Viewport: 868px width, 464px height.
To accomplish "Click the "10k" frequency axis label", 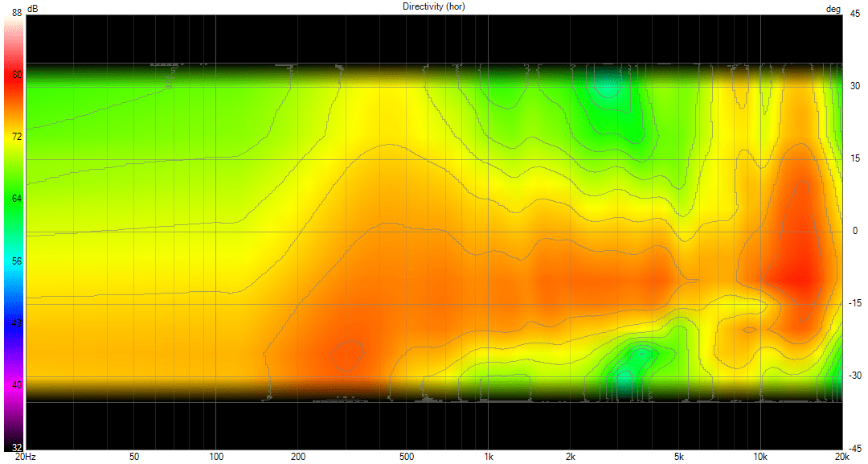I will pyautogui.click(x=760, y=457).
